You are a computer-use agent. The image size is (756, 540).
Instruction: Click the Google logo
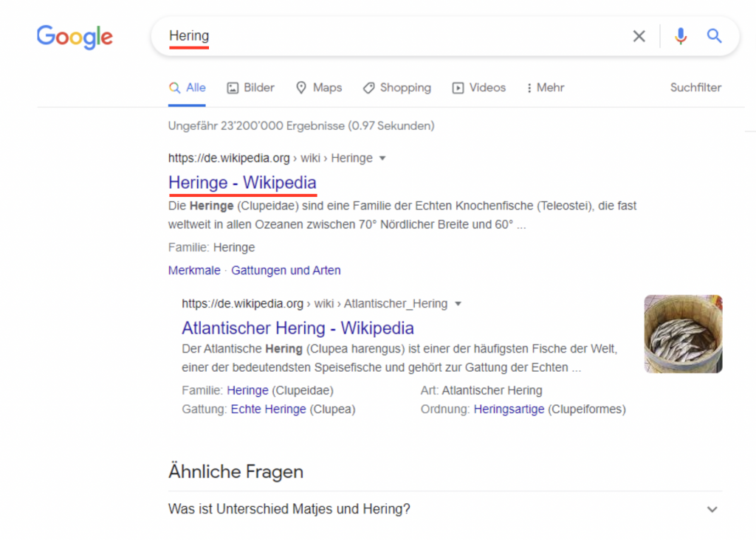pos(75,37)
